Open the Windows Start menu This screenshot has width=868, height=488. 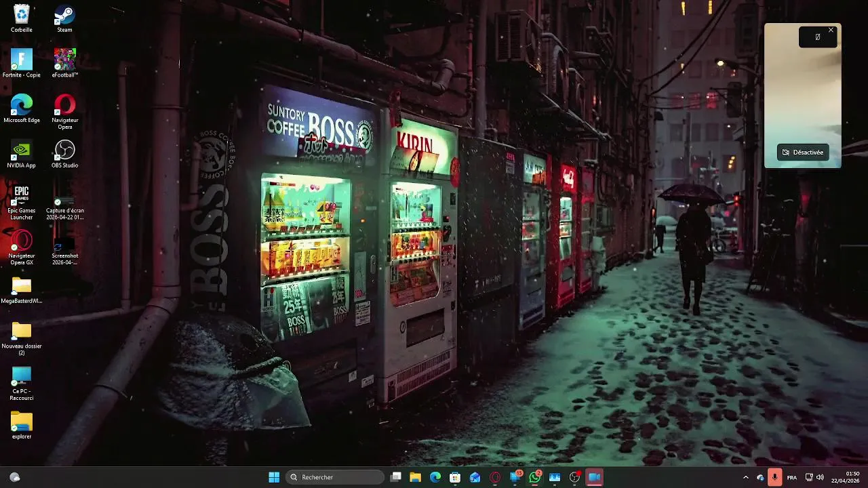(274, 477)
